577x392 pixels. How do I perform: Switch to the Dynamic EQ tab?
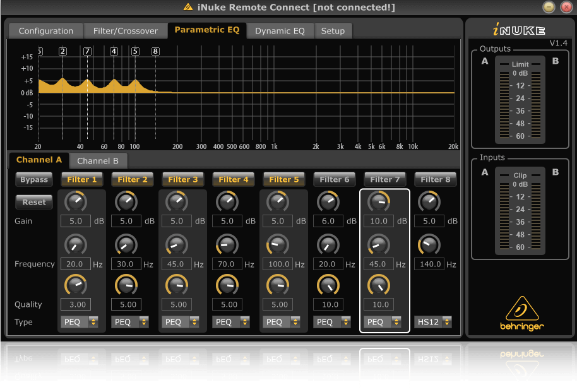tap(280, 31)
